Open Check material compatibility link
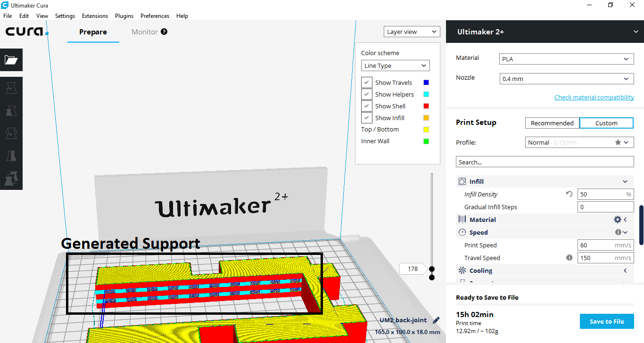The height and width of the screenshot is (343, 644). 594,97
